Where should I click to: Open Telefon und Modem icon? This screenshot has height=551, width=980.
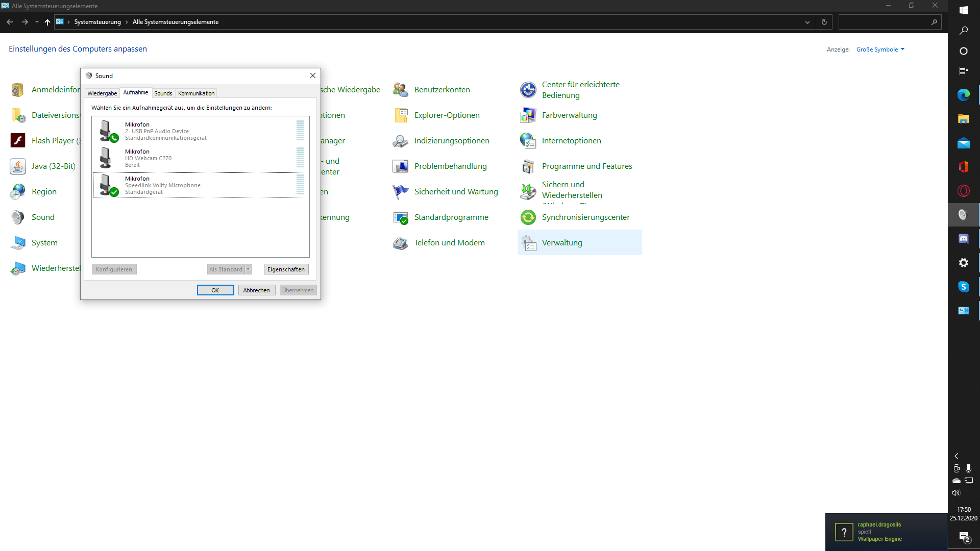click(401, 243)
